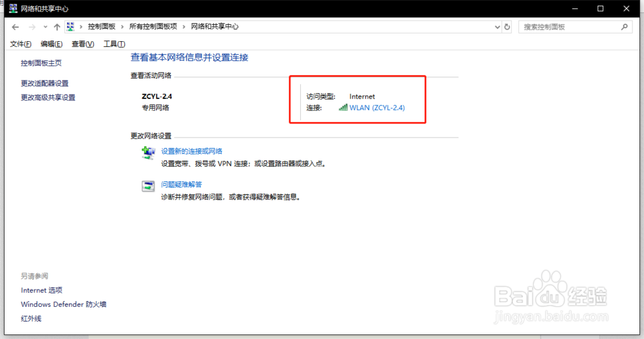Open the 问题疑难解答 link
This screenshot has height=339, width=644.
(181, 185)
